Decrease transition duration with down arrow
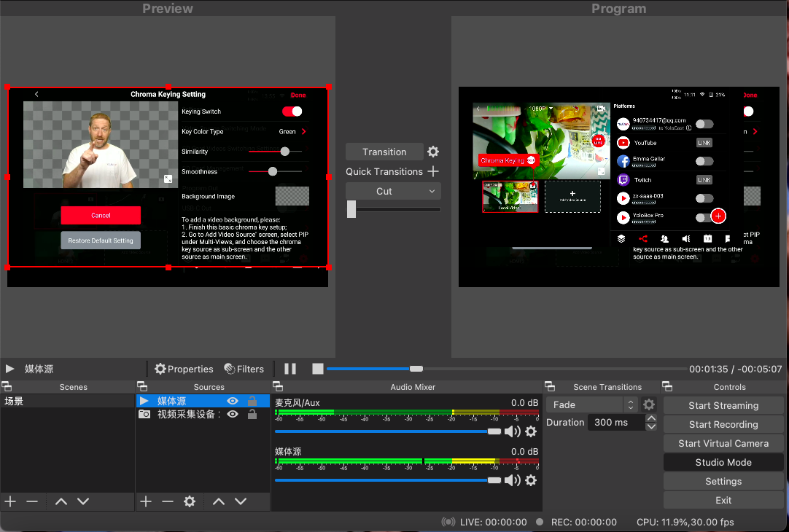This screenshot has height=532, width=789. [651, 426]
